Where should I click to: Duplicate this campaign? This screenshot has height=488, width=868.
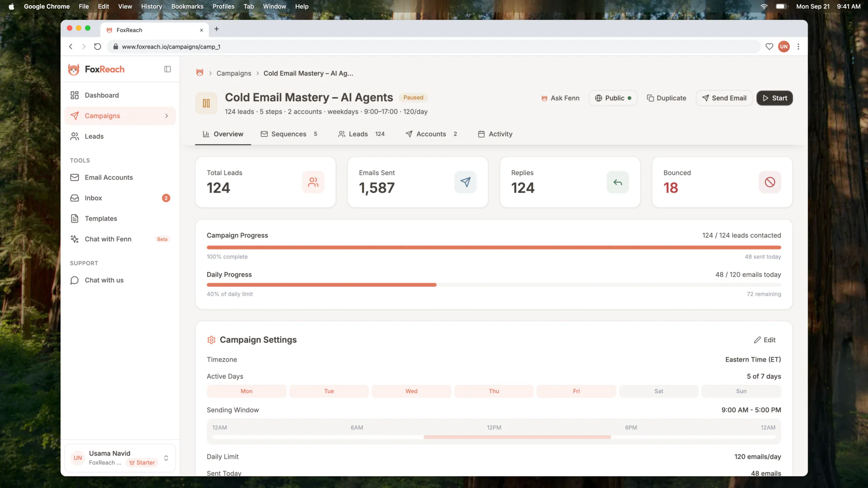667,98
